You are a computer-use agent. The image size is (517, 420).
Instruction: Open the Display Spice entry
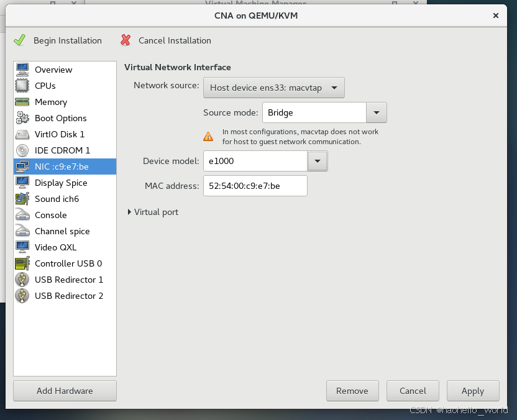65,183
